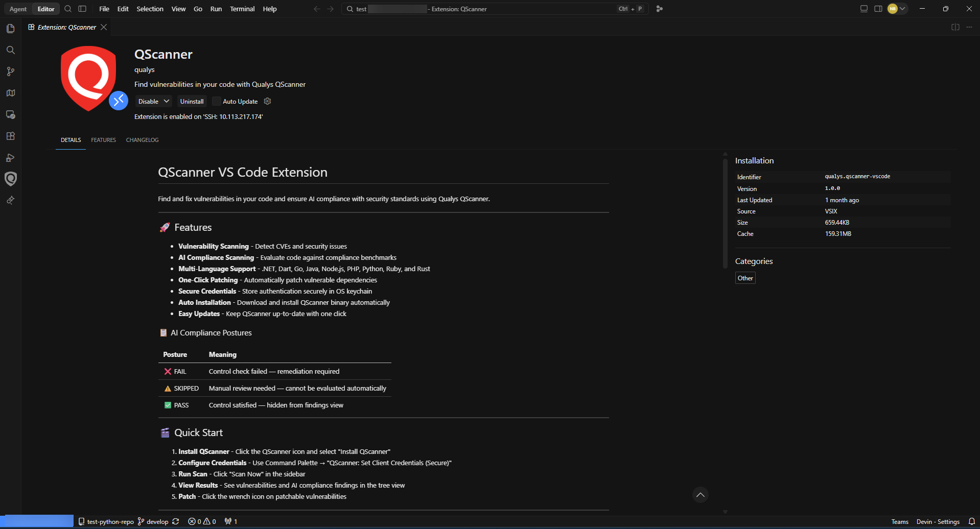Open the Explorer view in activity bar
This screenshot has width=980, height=529.
tap(10, 29)
